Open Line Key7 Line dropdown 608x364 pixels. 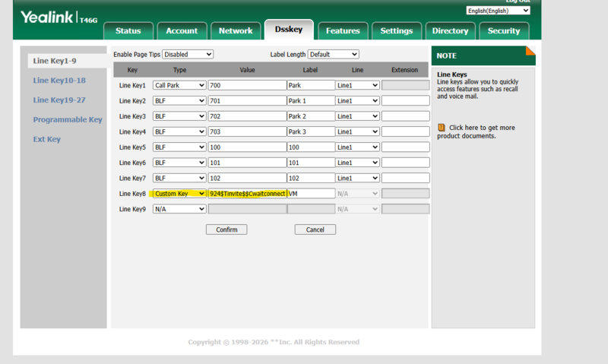pos(357,178)
